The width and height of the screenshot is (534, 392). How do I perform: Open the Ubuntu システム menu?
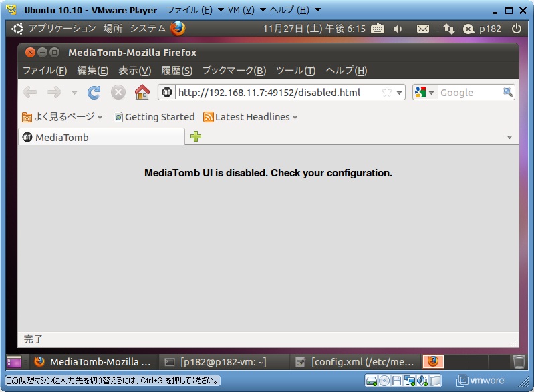[148, 29]
